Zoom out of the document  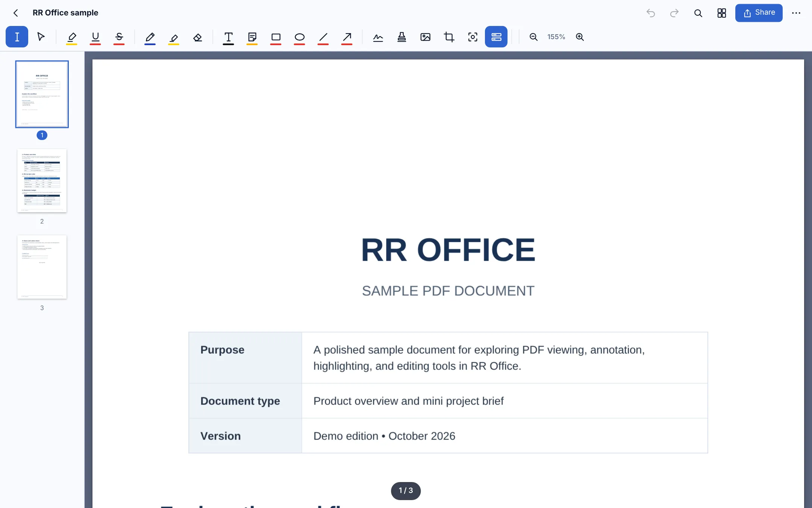533,37
